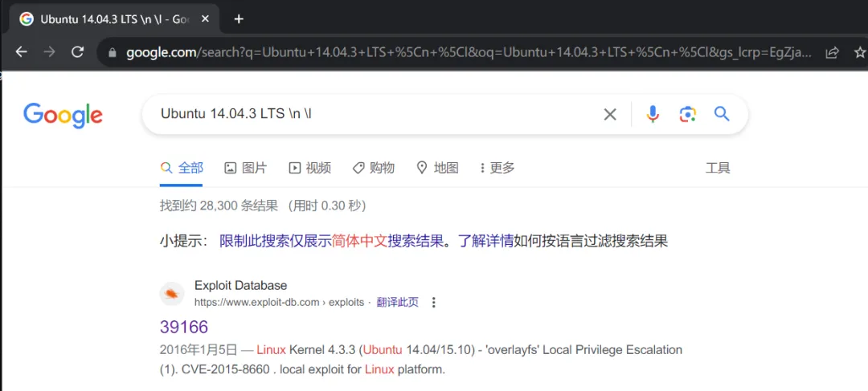Reload the current page
Image resolution: width=868 pixels, height=391 pixels.
(x=78, y=52)
